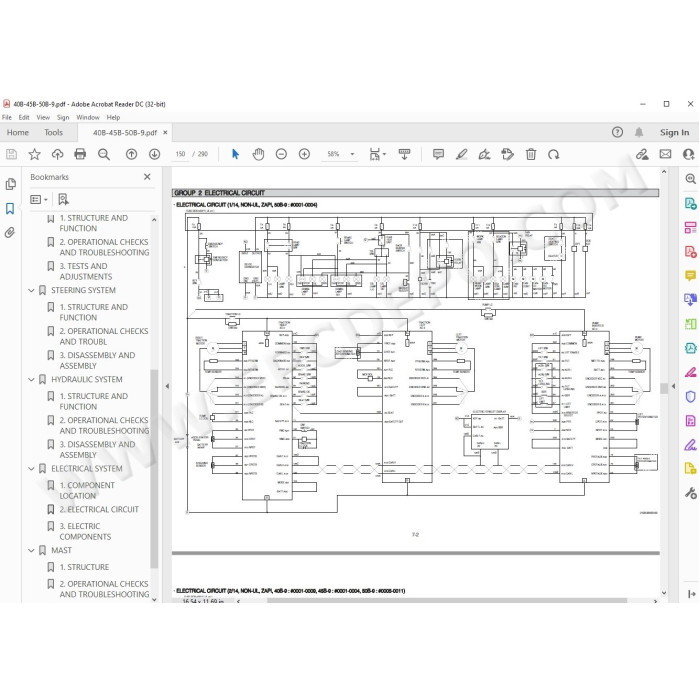Click the page number input field

[x=180, y=154]
